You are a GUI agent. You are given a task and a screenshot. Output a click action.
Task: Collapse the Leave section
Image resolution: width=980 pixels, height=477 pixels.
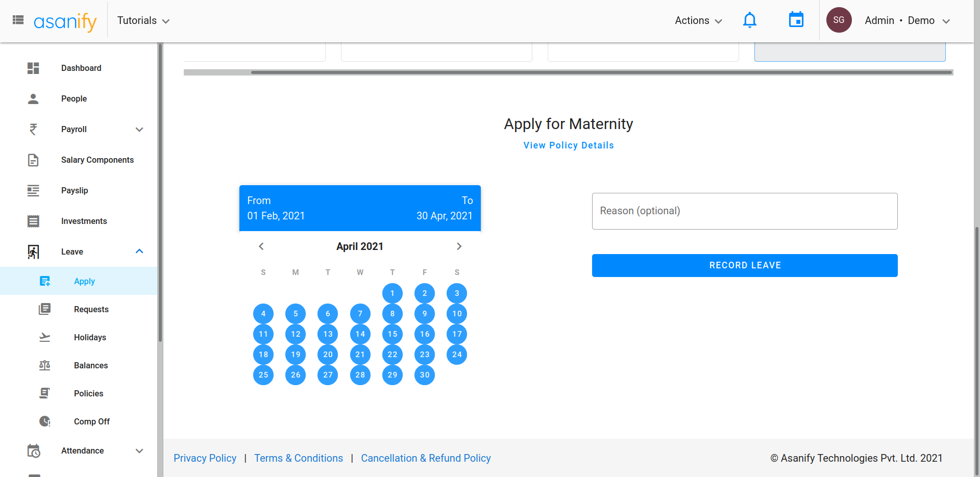pos(139,251)
